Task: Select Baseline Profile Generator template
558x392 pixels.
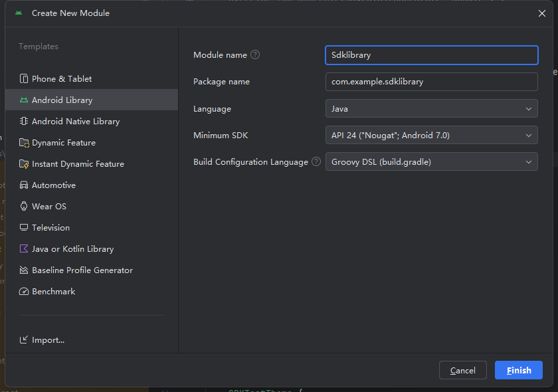Action: click(92, 270)
